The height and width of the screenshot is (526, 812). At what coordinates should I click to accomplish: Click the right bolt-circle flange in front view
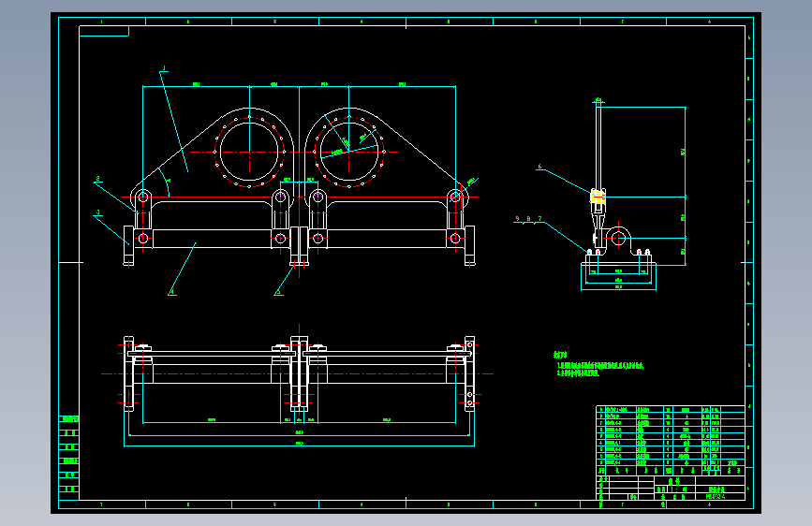(x=349, y=152)
